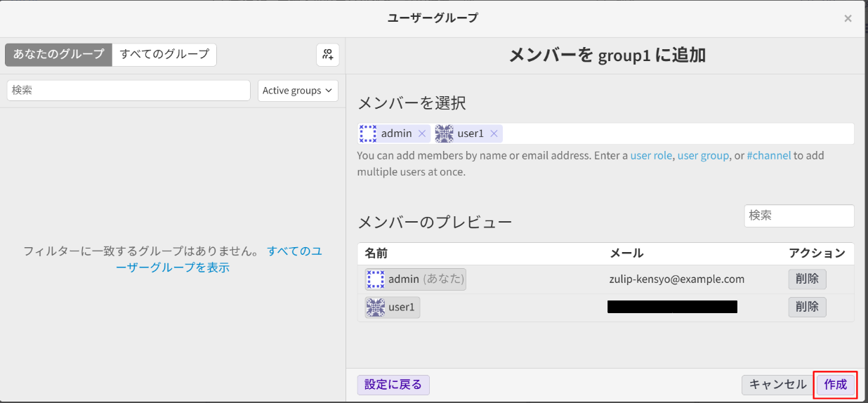
Task: Click 削除 for the admin row
Action: 807,279
